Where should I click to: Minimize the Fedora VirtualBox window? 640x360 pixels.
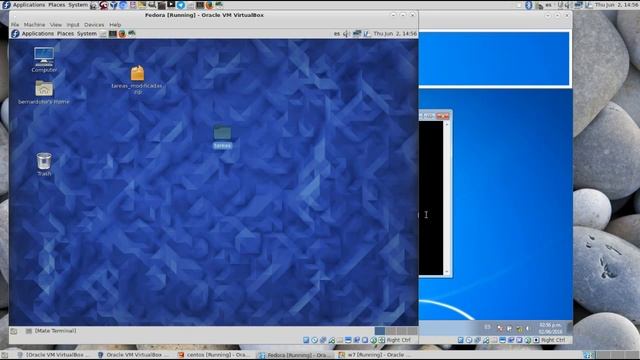393,15
